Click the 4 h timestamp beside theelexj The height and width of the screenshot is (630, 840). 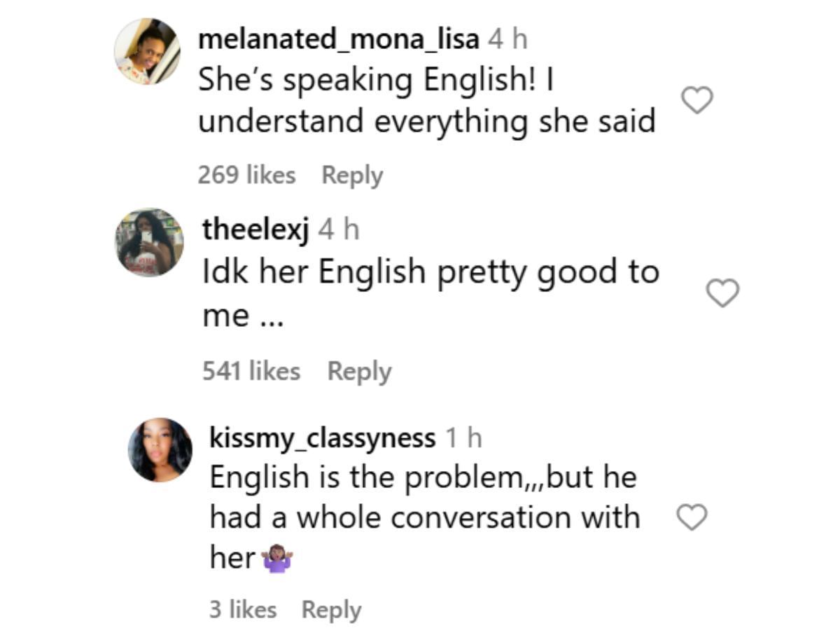(339, 229)
